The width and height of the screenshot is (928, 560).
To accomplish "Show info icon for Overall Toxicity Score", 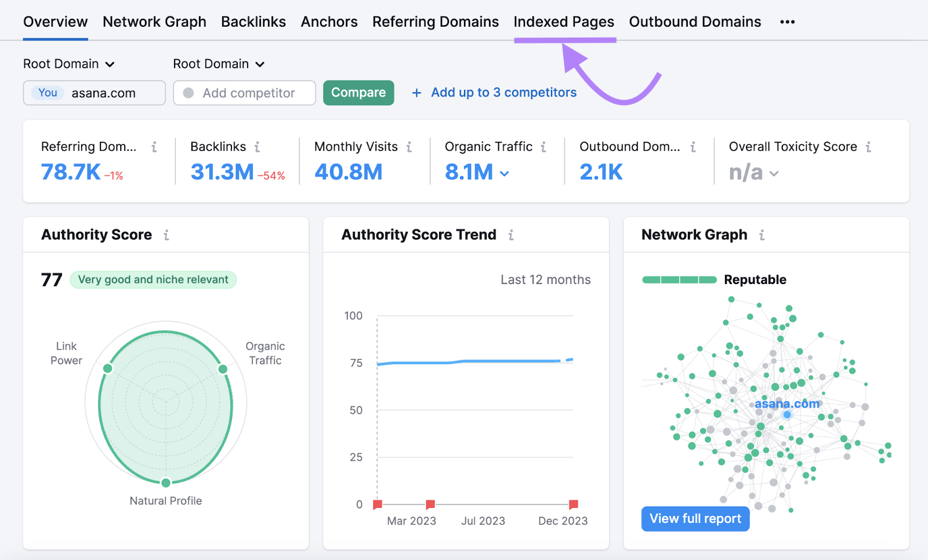I will (868, 147).
